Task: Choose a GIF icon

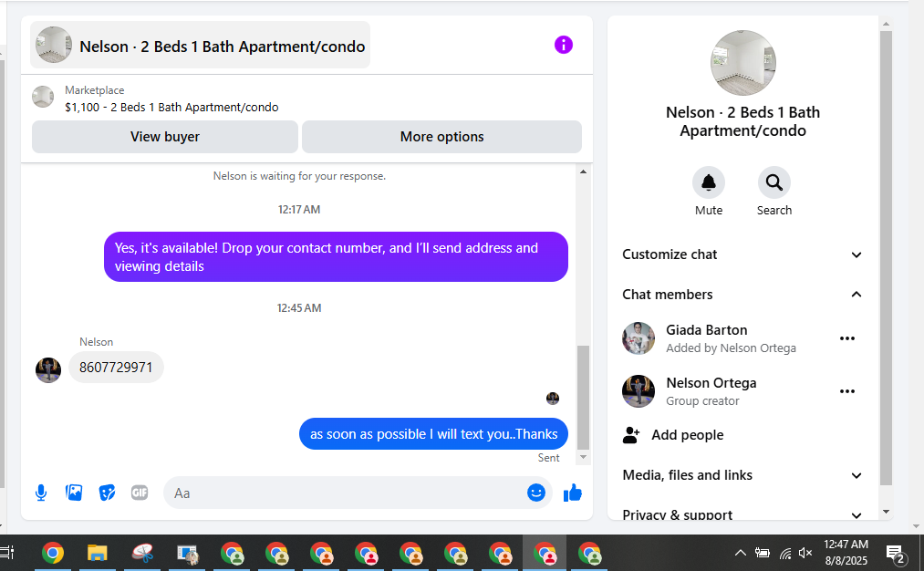Action: tap(140, 493)
